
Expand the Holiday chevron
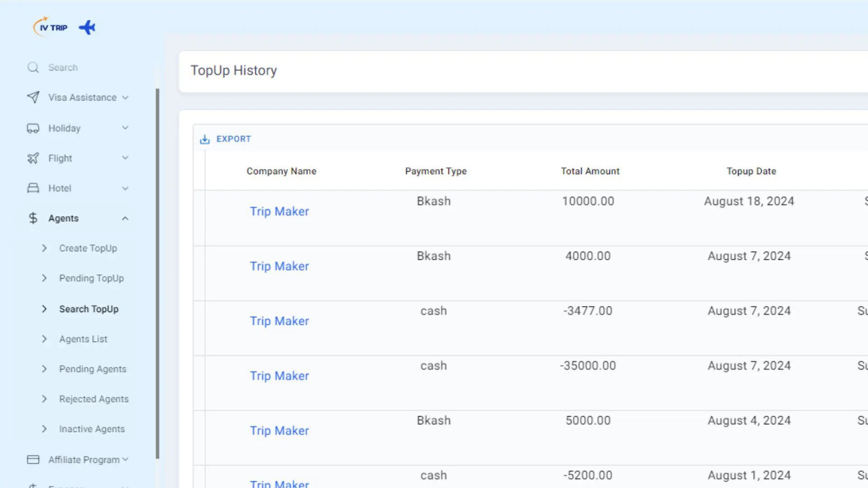125,128
